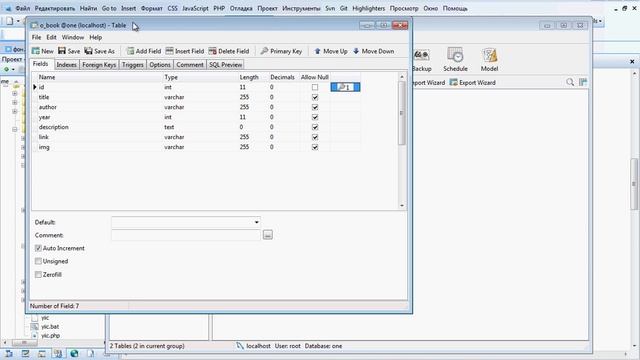
Task: Click the fields list scrollbar up arrow
Action: (402, 77)
